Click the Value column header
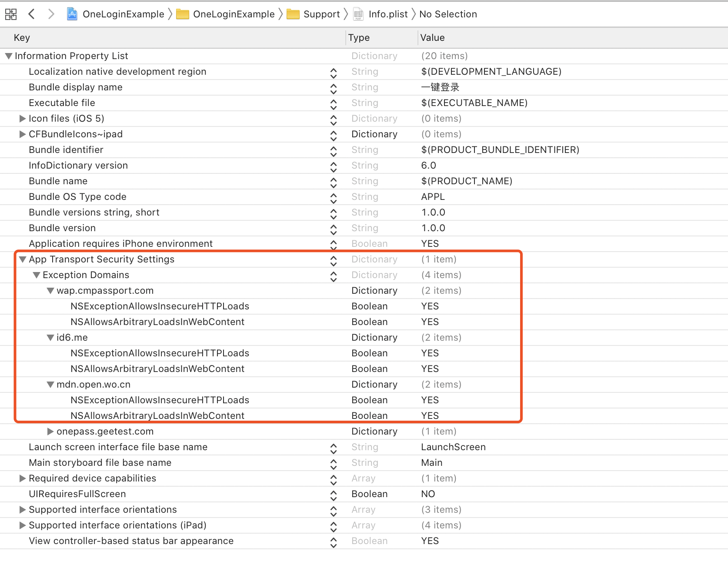The width and height of the screenshot is (728, 571). (x=432, y=38)
